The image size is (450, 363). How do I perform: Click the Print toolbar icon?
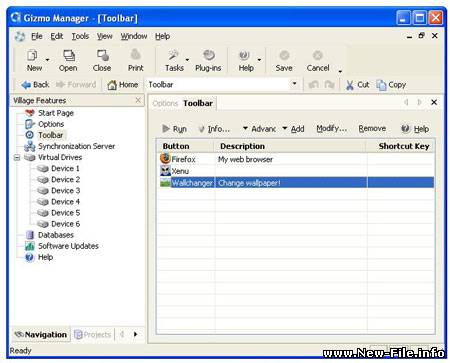click(x=136, y=54)
